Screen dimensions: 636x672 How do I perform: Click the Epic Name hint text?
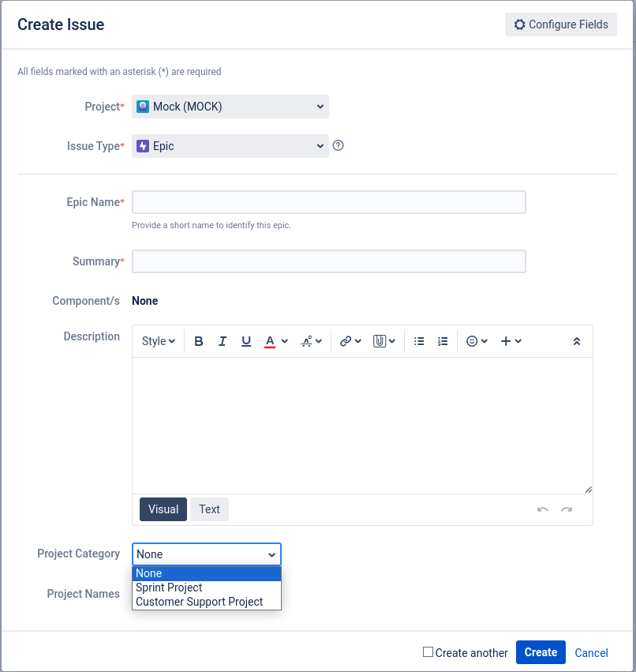click(211, 225)
